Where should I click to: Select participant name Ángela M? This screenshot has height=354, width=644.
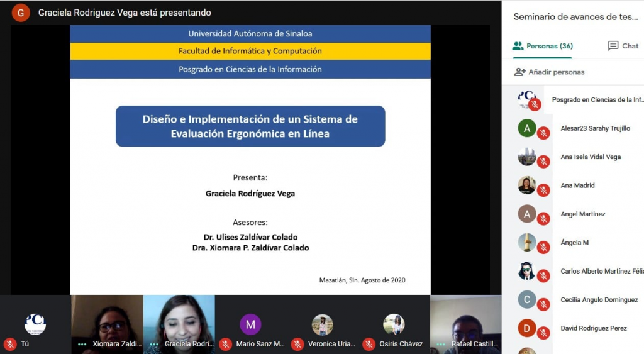tap(575, 242)
